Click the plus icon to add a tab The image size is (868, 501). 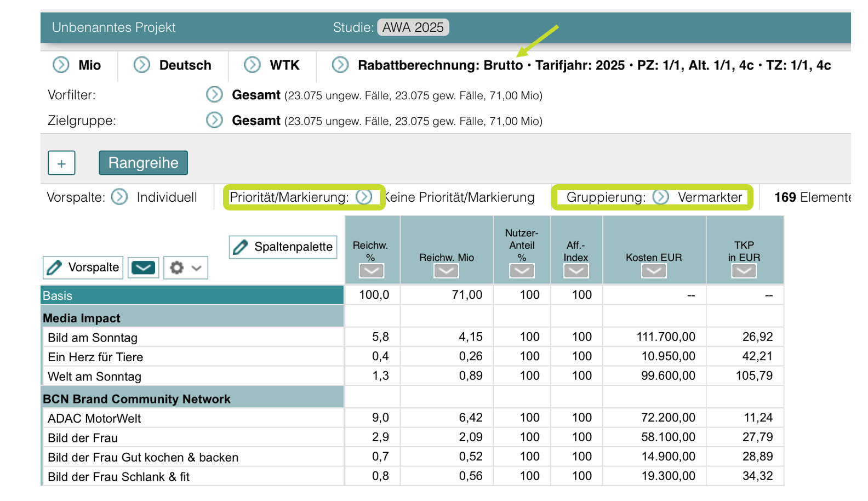[61, 163]
